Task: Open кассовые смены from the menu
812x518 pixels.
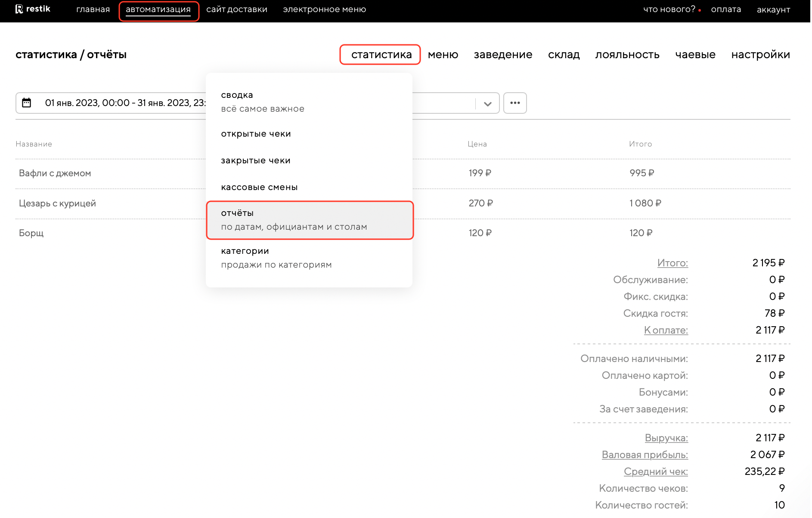Action: (x=259, y=187)
